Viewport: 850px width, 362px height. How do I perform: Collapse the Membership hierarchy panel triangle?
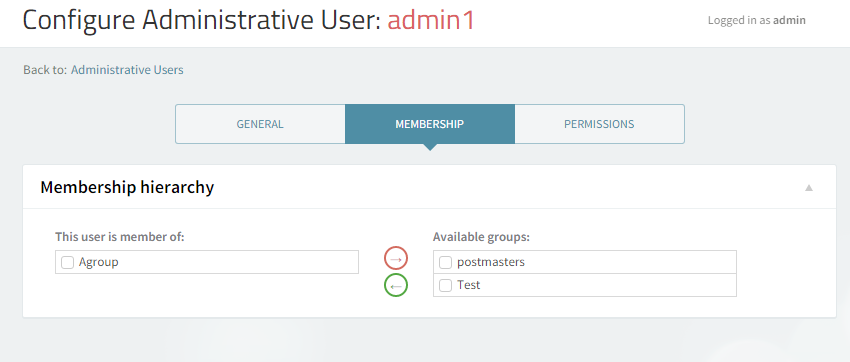click(x=809, y=188)
